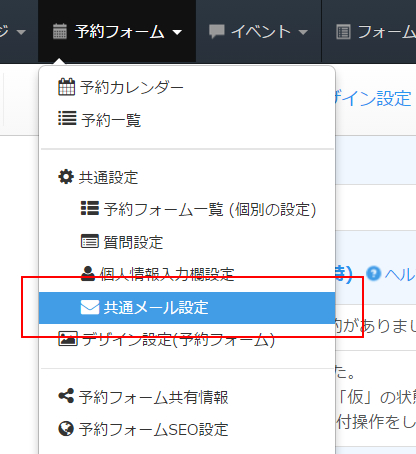Click the gear icon beside 共通設定

[66, 177]
